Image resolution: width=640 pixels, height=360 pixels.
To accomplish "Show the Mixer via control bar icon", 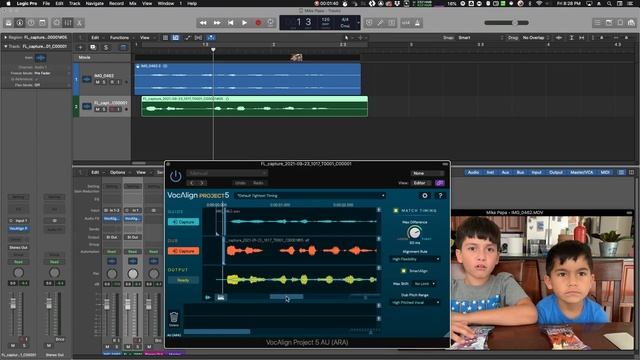I will (68, 23).
